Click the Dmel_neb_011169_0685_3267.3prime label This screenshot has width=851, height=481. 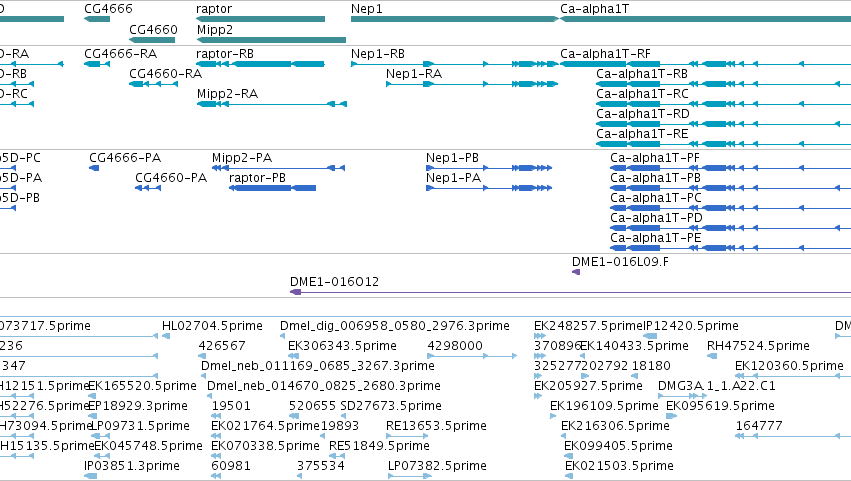click(317, 366)
